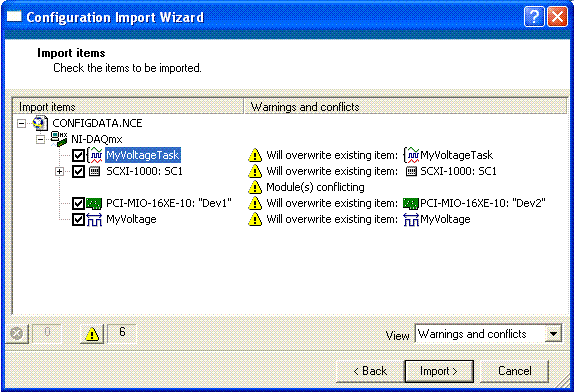Screen dimensions: 575x392
Task: Click the error count field showing 0
Action: [x=47, y=334]
